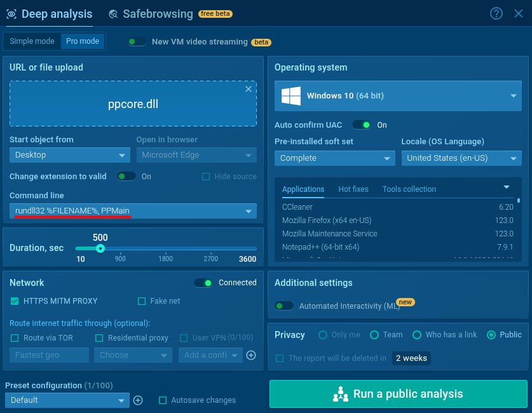
Task: Click the help question mark icon
Action: click(x=496, y=13)
